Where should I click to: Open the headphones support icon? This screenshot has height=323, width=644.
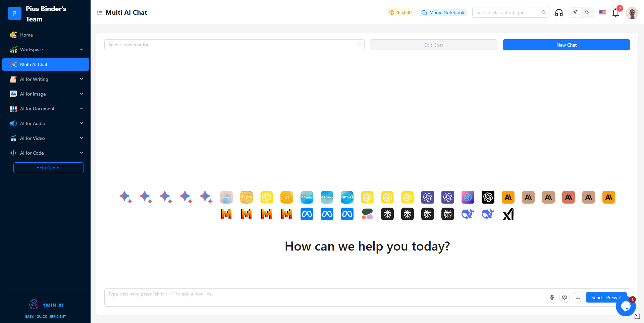point(559,13)
